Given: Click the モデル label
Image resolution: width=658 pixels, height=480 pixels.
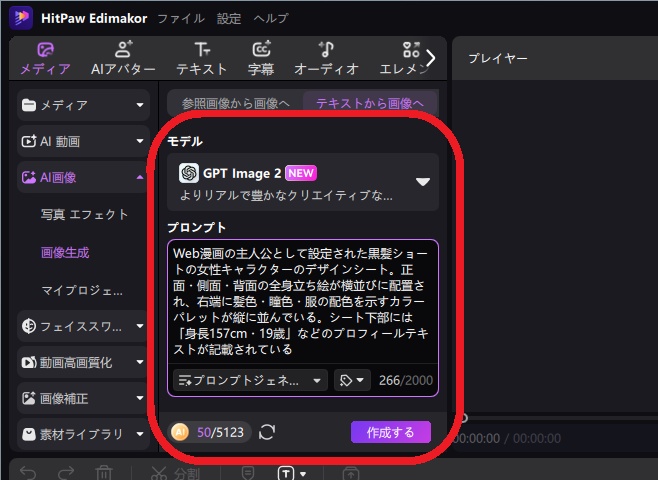Looking at the screenshot, I should 185,141.
